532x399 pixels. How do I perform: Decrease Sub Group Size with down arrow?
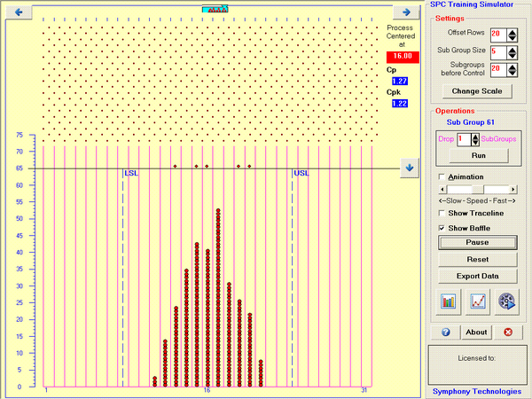pyautogui.click(x=512, y=56)
